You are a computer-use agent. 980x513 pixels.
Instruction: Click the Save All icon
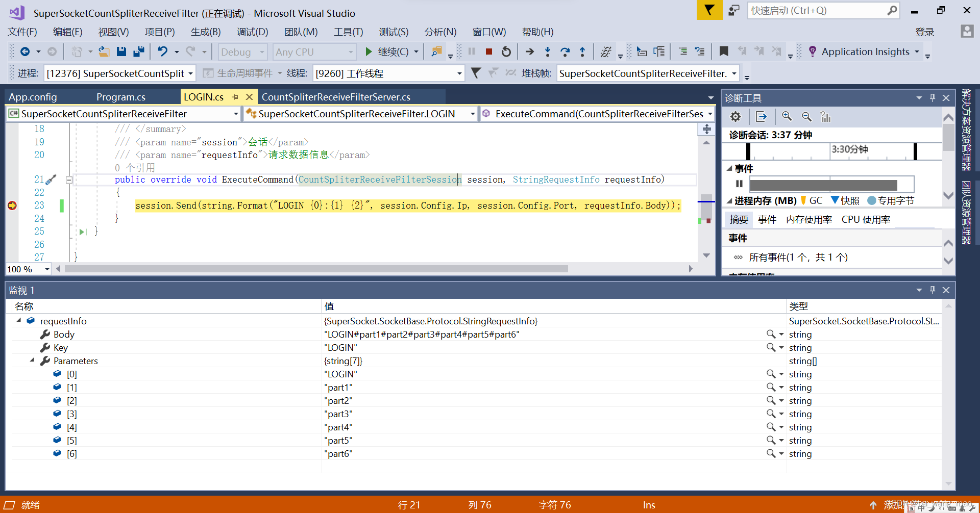coord(139,52)
